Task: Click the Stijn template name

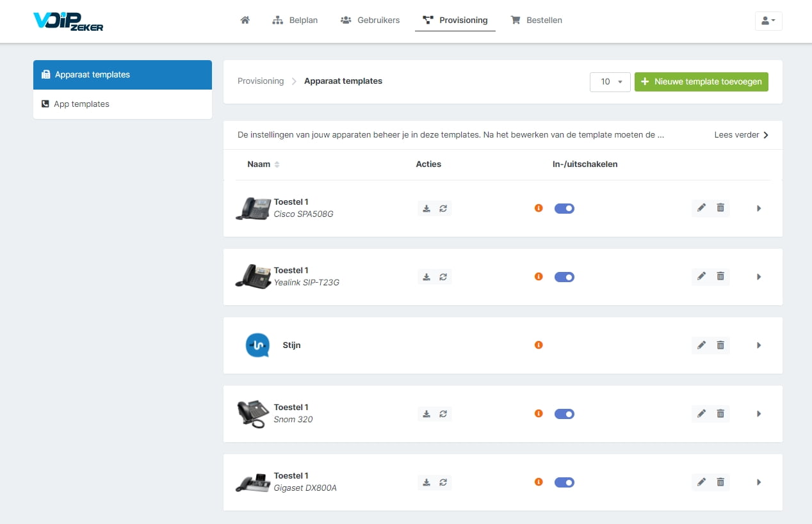Action: [x=291, y=345]
